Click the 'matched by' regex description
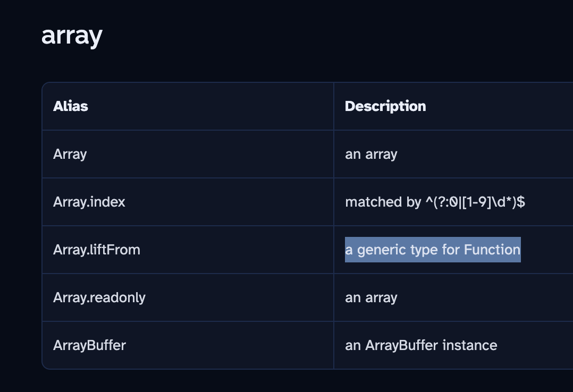This screenshot has width=573, height=392. 435,202
